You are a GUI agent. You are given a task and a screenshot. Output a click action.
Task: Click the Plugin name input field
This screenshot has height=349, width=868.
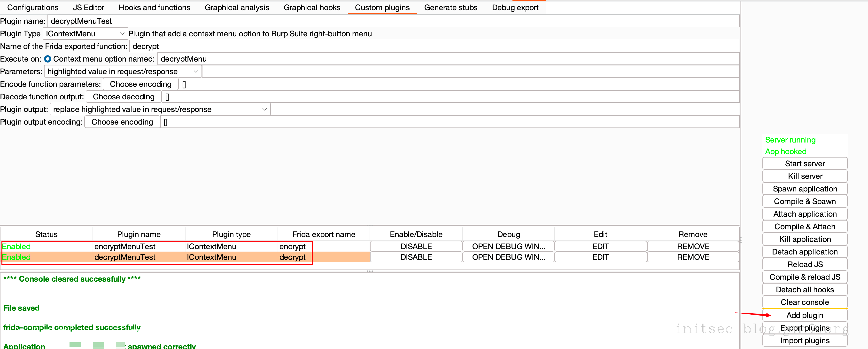point(393,21)
